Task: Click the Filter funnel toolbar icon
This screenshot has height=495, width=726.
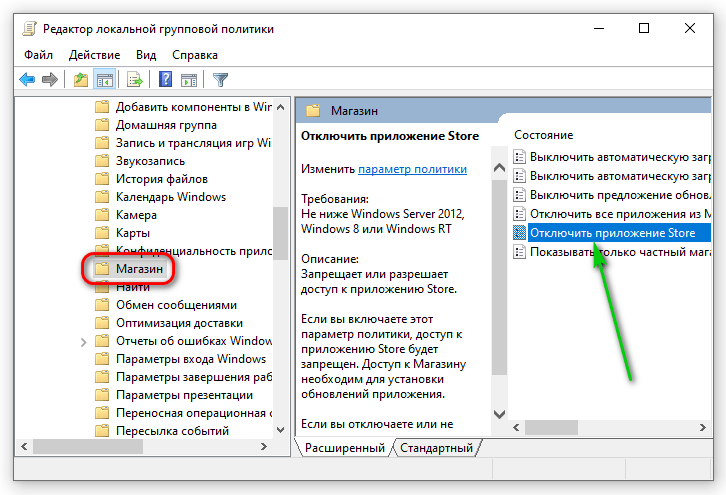Action: (220, 80)
